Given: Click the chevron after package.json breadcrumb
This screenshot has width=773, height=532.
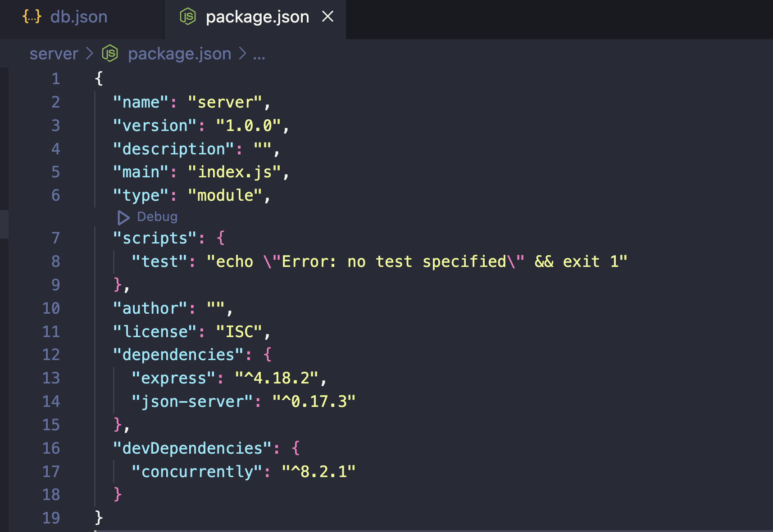Looking at the screenshot, I should (x=243, y=54).
